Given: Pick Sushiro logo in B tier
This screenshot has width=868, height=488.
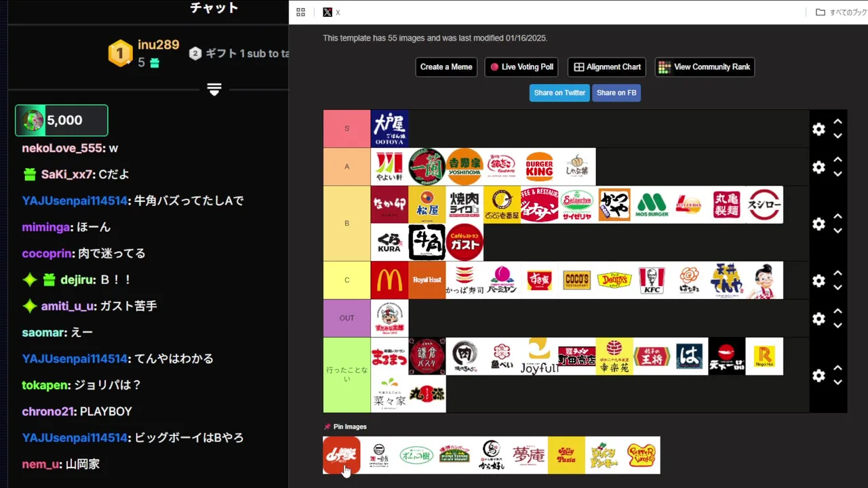Looking at the screenshot, I should pos(764,205).
